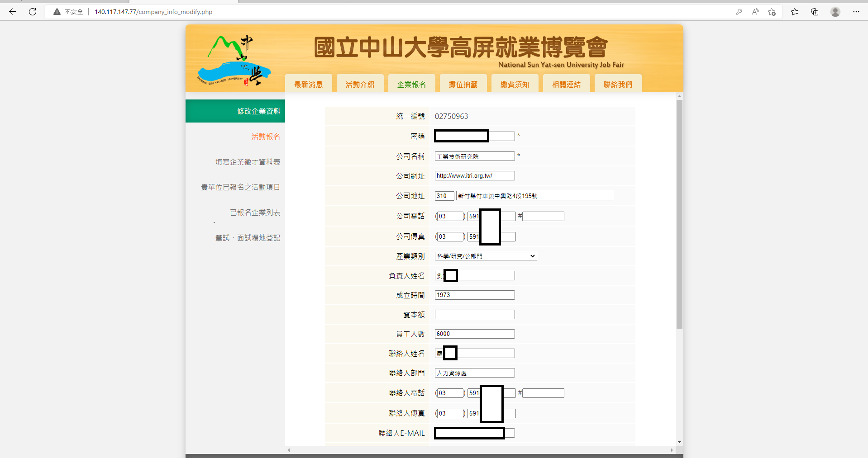This screenshot has height=458, width=868.
Task: Click the 負責人姓名 input field
Action: point(475,276)
